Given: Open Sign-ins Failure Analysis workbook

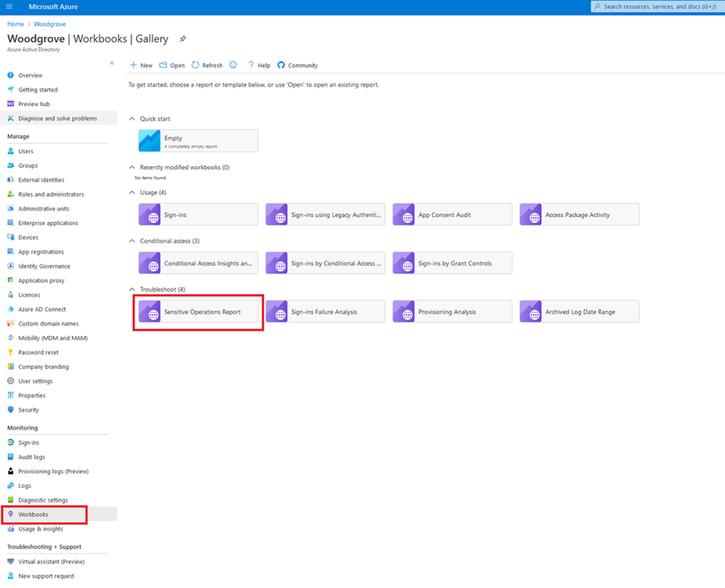Looking at the screenshot, I should click(x=325, y=312).
